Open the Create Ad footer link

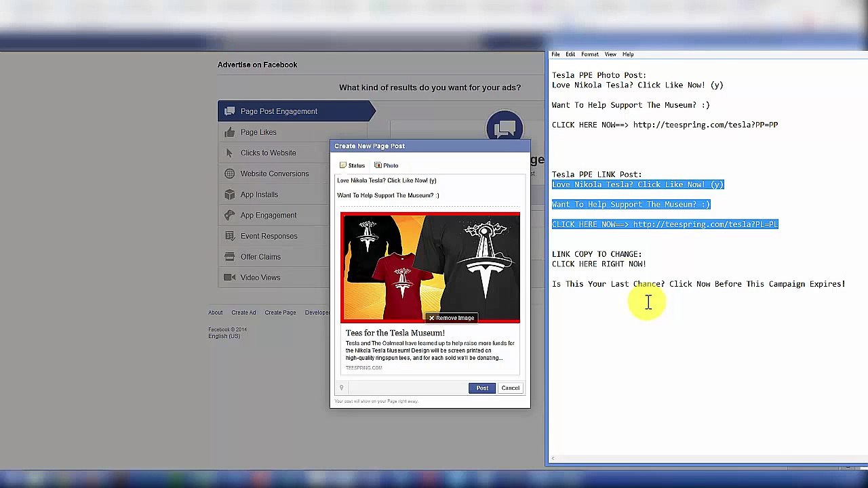click(243, 312)
